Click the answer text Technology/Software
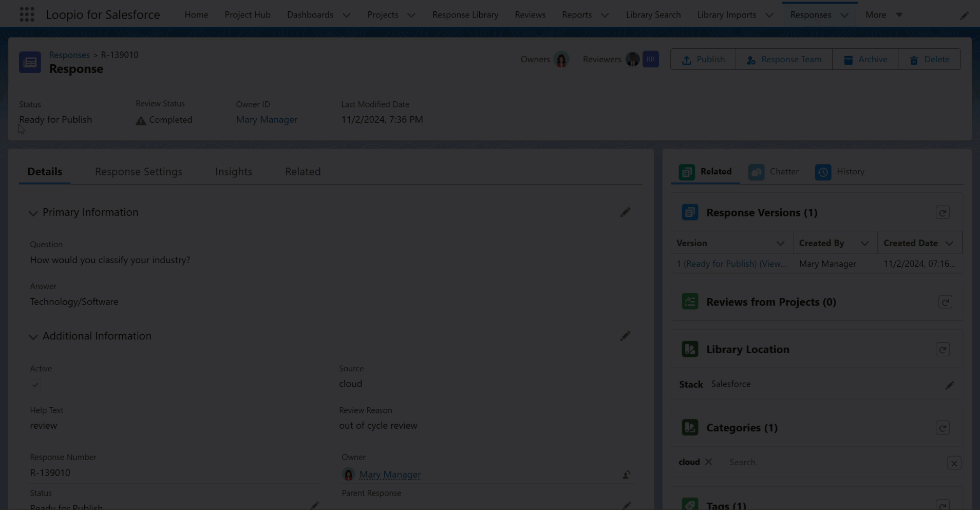The height and width of the screenshot is (510, 980). click(74, 302)
